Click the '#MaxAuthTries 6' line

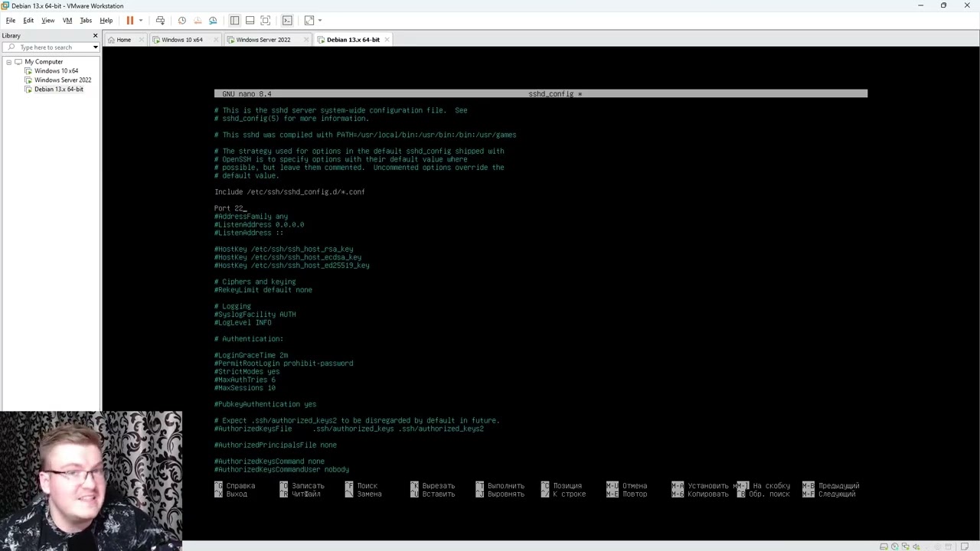(245, 380)
